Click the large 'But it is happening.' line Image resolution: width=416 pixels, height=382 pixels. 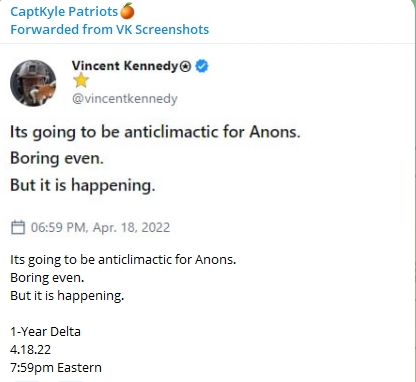pyautogui.click(x=83, y=185)
